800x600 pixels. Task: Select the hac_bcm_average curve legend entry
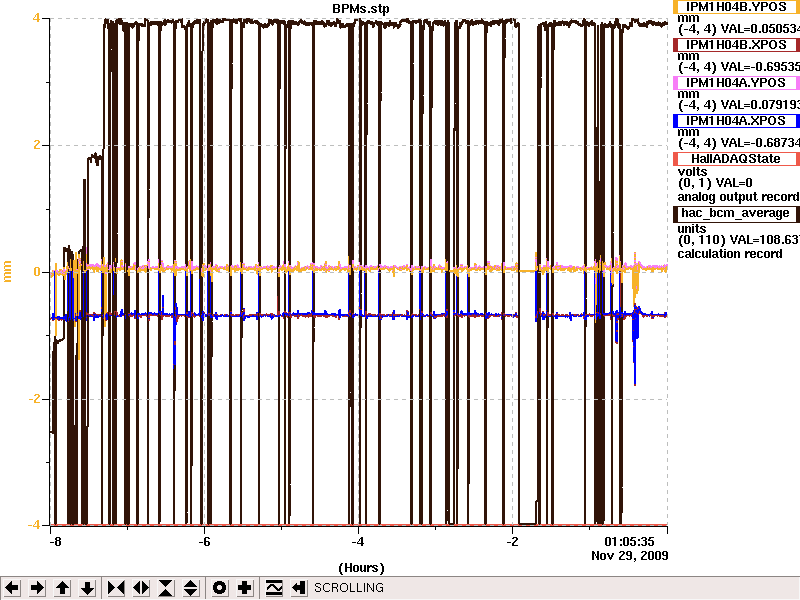(736, 213)
